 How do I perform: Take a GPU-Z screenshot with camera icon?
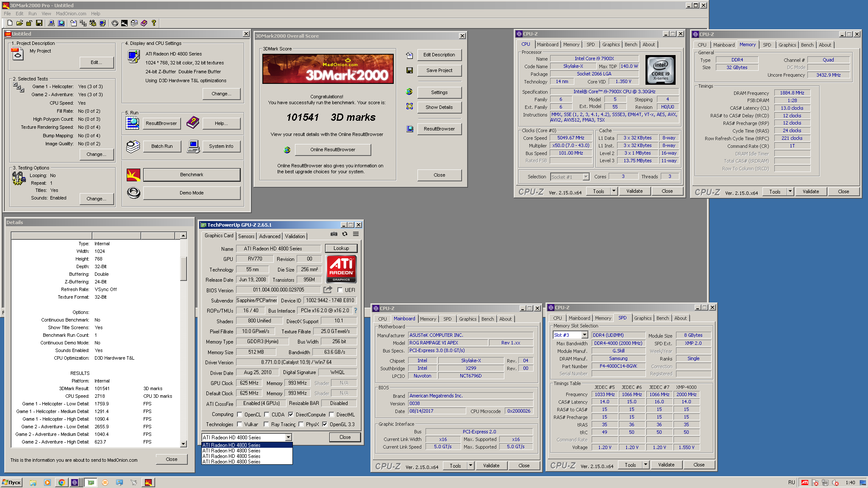click(x=334, y=234)
